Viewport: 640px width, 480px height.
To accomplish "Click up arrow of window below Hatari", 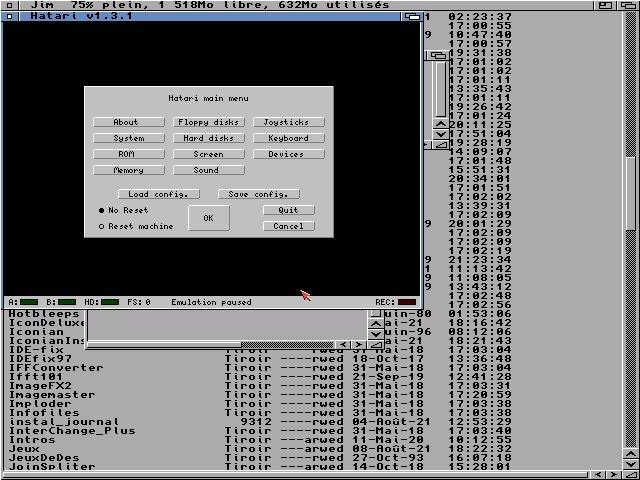I will click(376, 324).
